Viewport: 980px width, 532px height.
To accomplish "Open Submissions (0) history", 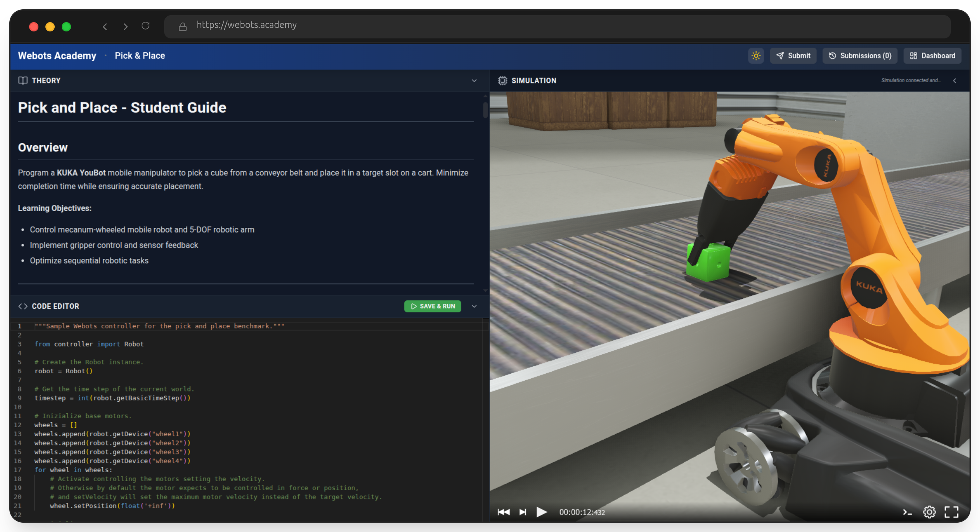I will (860, 55).
